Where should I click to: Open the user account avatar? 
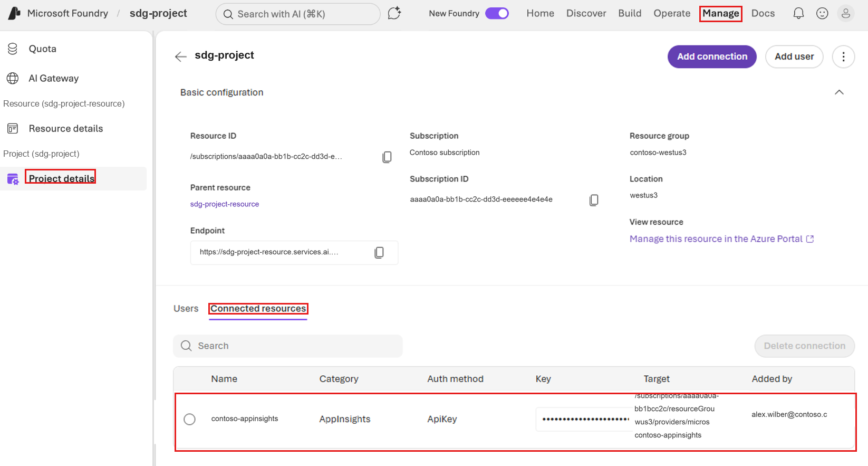coord(846,13)
